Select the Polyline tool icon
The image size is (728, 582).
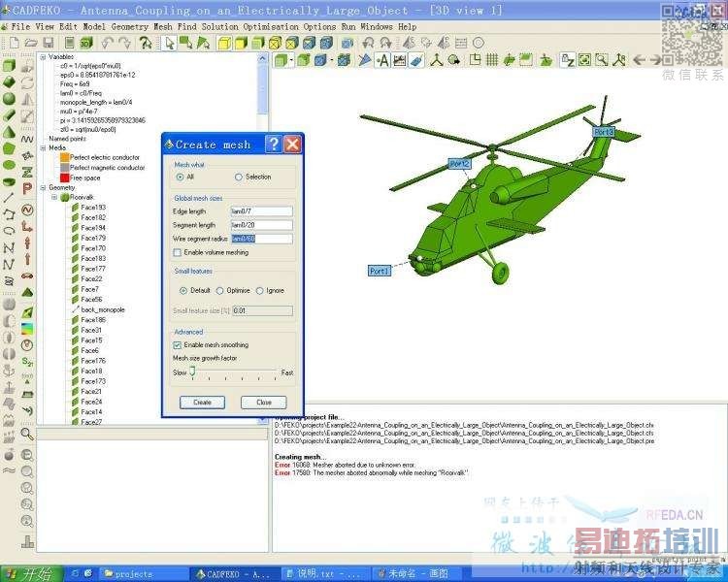(9, 214)
